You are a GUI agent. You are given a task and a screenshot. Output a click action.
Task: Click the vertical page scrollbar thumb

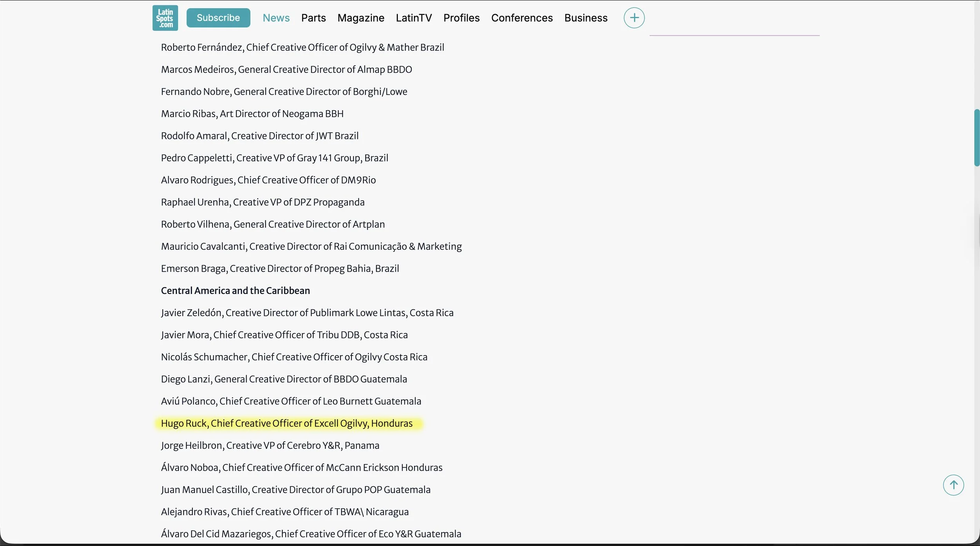click(976, 138)
